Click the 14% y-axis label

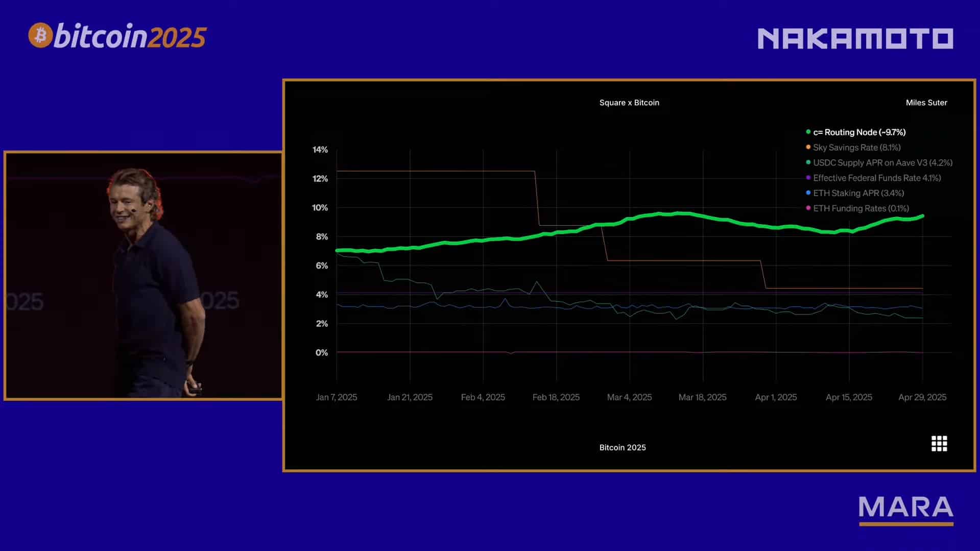[x=320, y=150]
